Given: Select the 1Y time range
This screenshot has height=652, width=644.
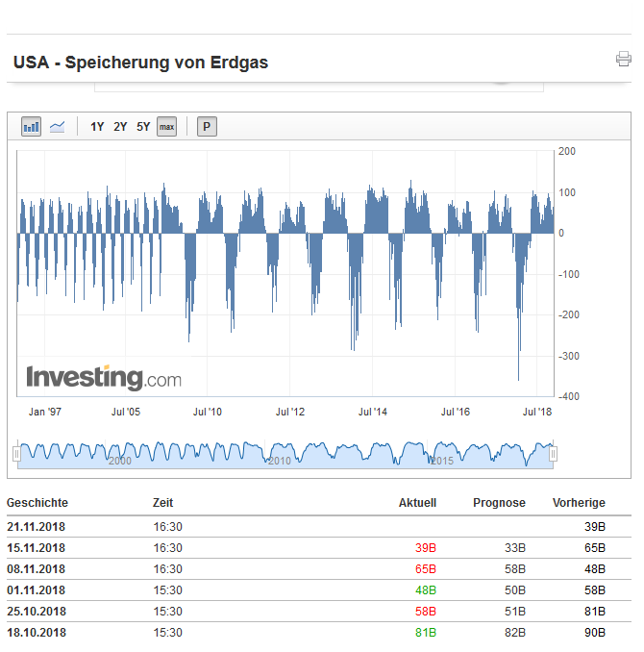Looking at the screenshot, I should click(x=97, y=126).
